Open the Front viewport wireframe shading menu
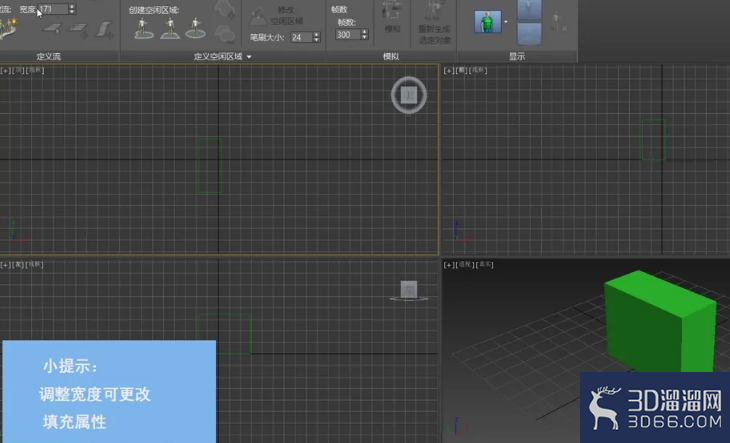Screen dimensions: 730x443 tap(478, 71)
